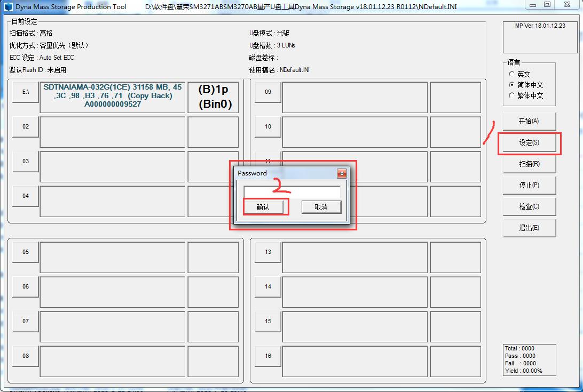Click the 取消 button in Password dialog
Image resolution: width=583 pixels, height=392 pixels.
pos(321,207)
